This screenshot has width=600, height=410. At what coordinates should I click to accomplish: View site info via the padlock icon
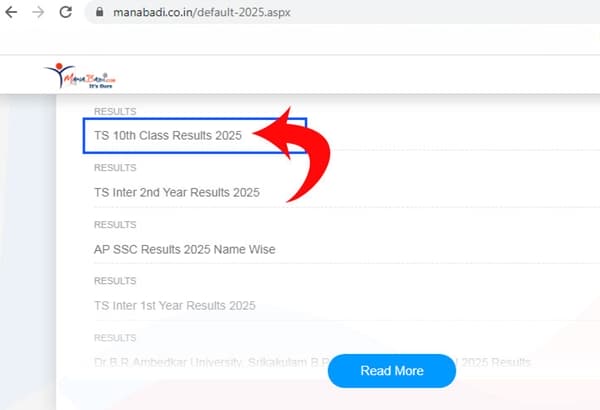coord(99,14)
